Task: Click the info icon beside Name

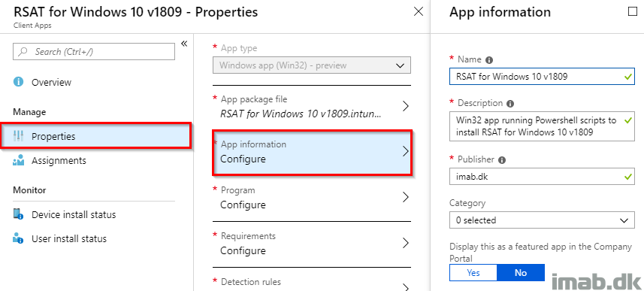Action: point(488,60)
